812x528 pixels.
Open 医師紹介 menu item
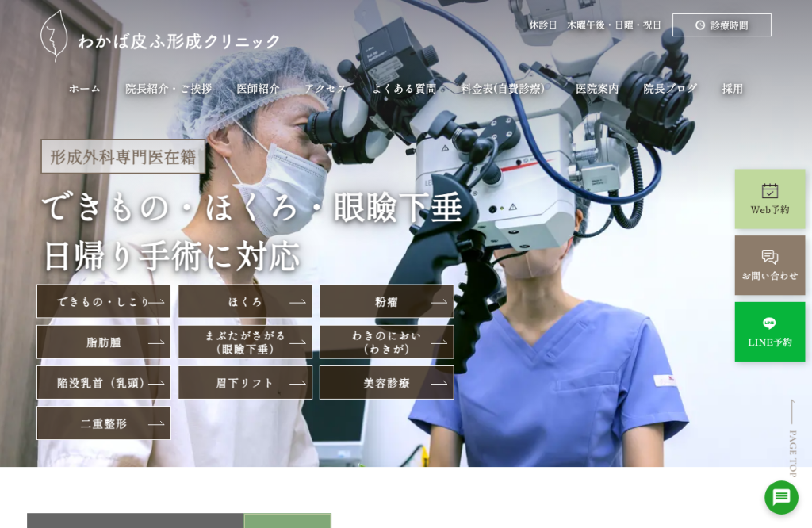click(258, 89)
